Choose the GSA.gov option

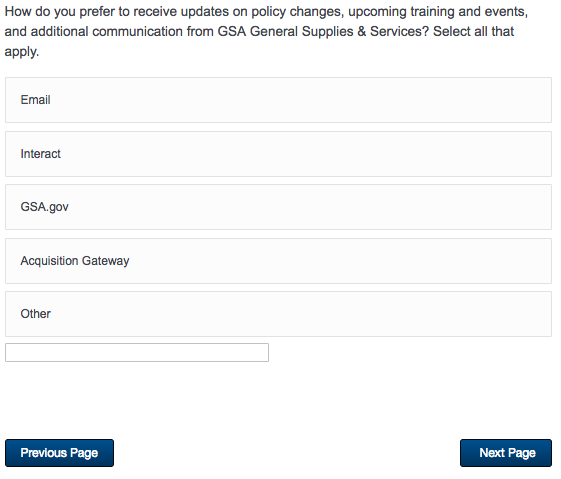point(278,207)
